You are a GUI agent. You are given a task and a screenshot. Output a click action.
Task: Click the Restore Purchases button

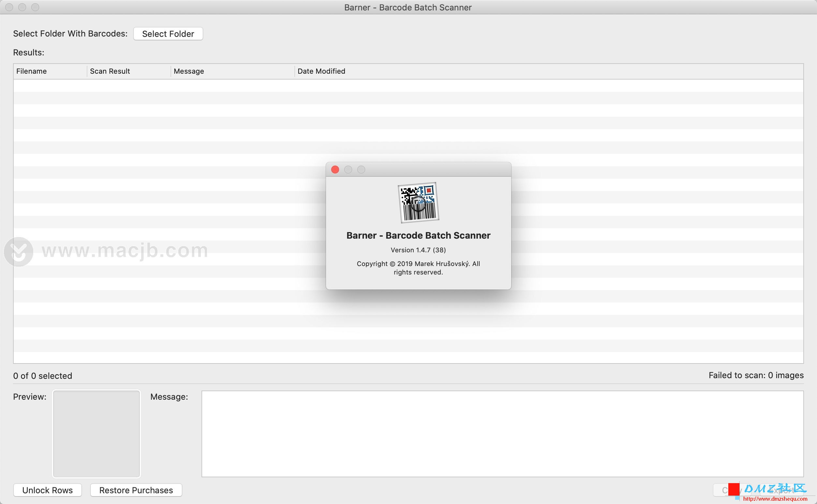136,490
